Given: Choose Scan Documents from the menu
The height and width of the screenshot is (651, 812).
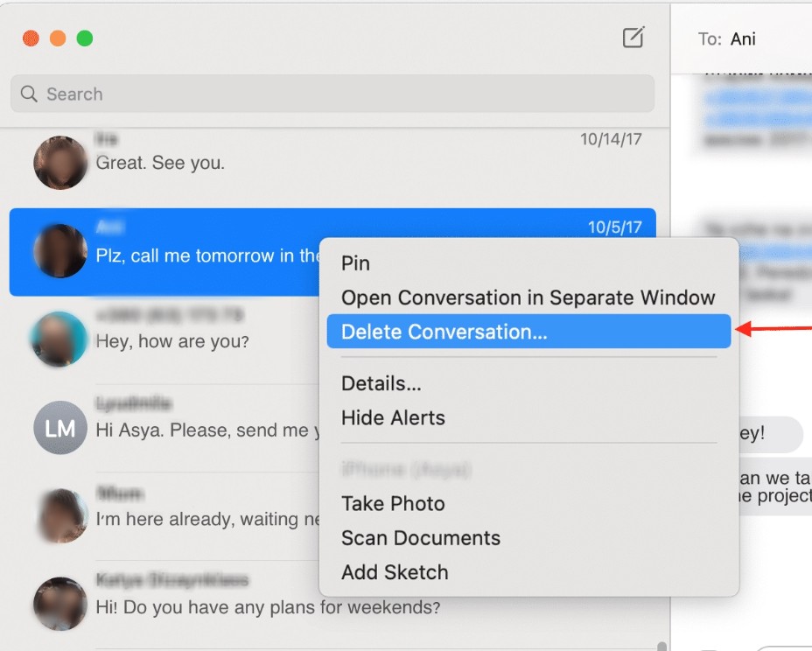Looking at the screenshot, I should 421,538.
